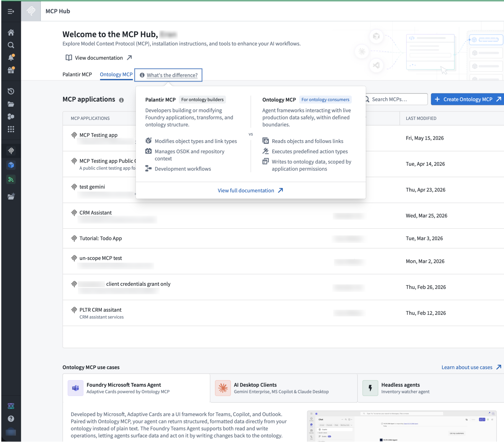Image resolution: width=504 pixels, height=442 pixels.
Task: Go to the Home icon in sidebar
Action: pyautogui.click(x=11, y=32)
